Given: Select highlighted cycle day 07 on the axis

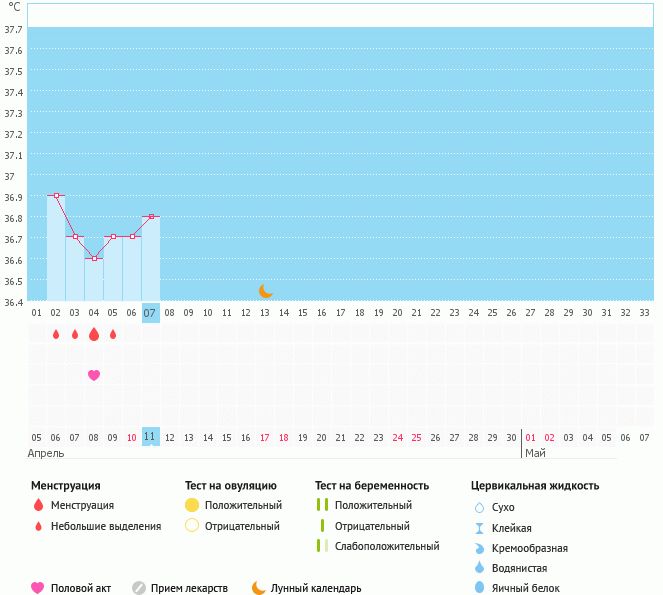Looking at the screenshot, I should click(150, 313).
